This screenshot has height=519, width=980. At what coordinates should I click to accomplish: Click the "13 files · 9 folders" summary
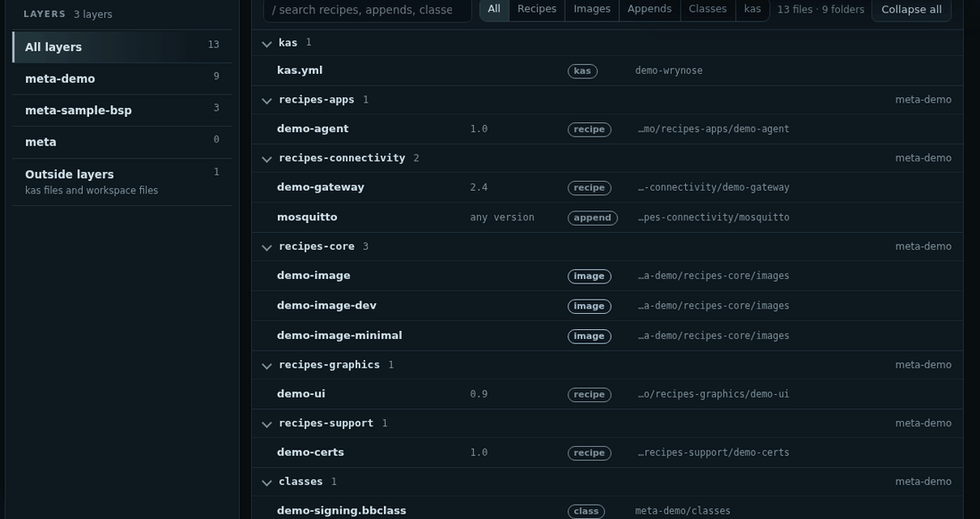point(821,10)
